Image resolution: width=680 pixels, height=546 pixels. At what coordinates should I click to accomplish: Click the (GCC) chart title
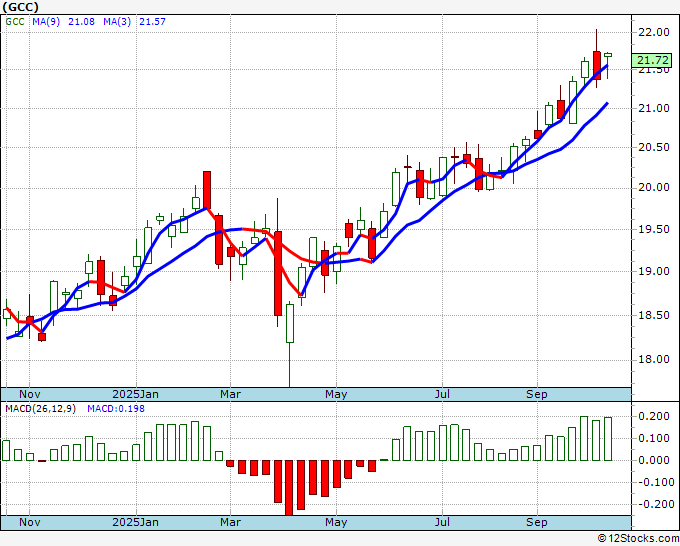(20, 7)
